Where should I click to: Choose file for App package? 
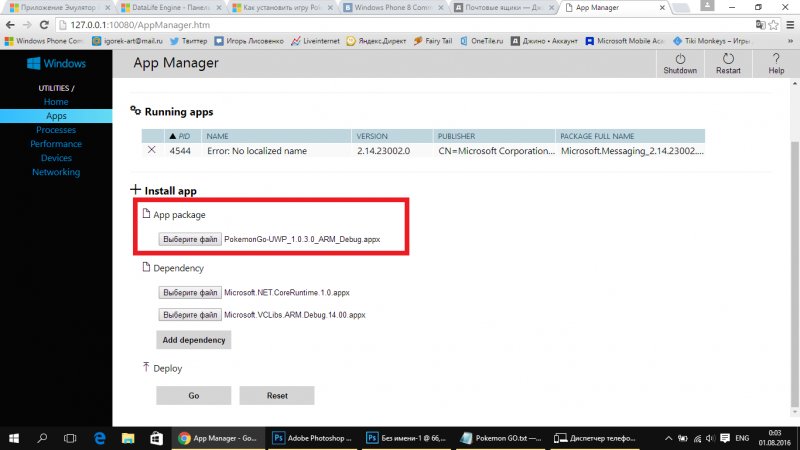pyautogui.click(x=190, y=240)
